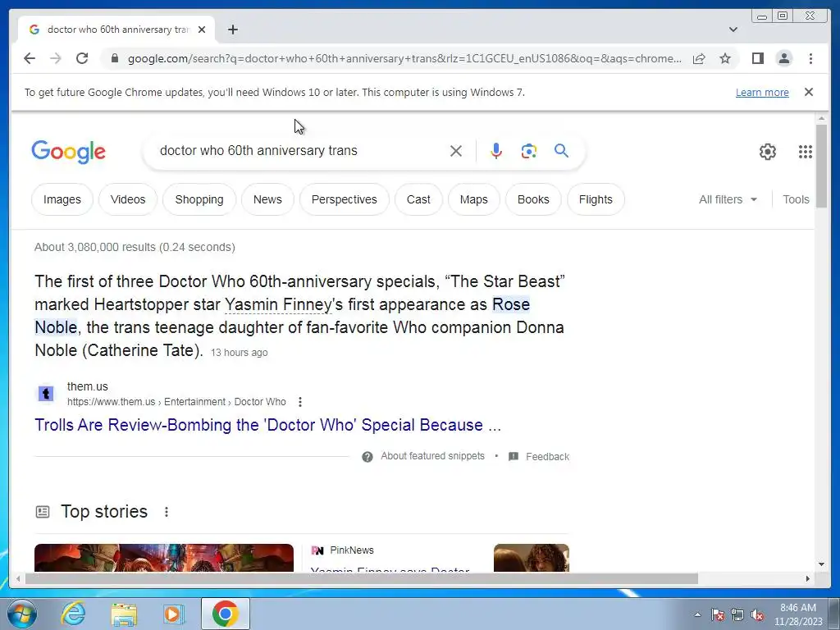The image size is (840, 630).
Task: Open Chrome three-dot menu
Action: point(810,58)
